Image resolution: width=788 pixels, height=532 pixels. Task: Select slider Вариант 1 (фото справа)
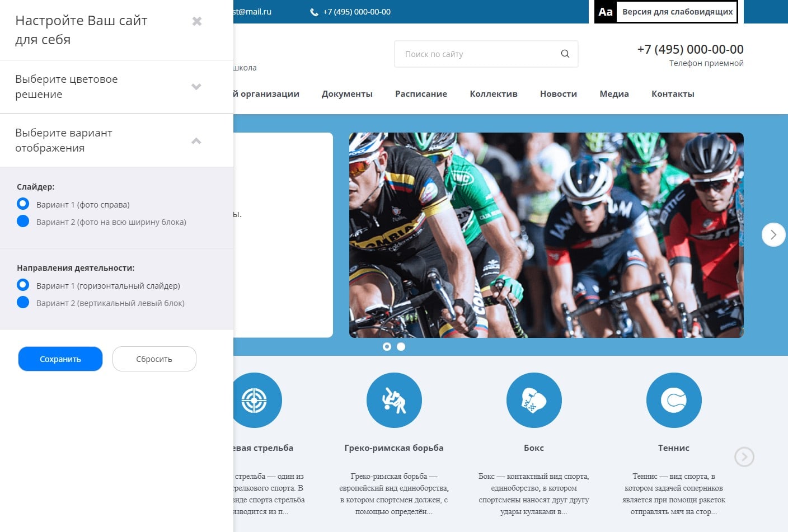[23, 204]
